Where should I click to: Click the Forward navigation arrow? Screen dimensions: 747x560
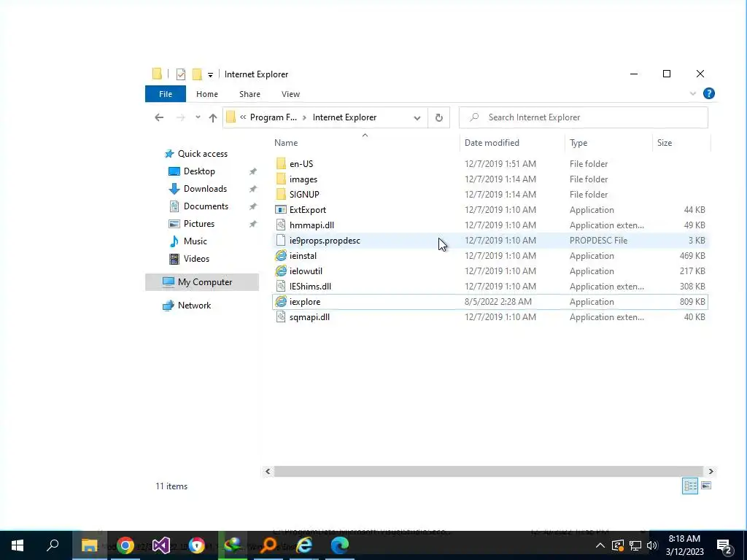[x=181, y=117]
